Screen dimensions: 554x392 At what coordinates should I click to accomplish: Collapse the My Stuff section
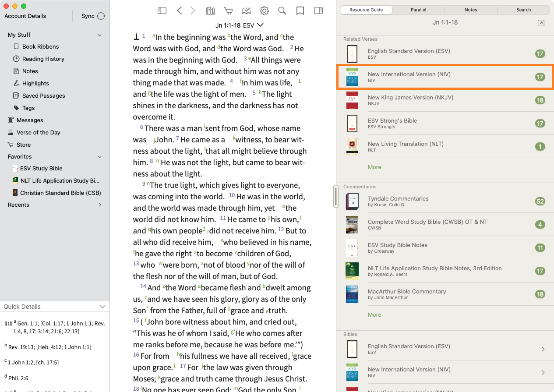coord(100,35)
